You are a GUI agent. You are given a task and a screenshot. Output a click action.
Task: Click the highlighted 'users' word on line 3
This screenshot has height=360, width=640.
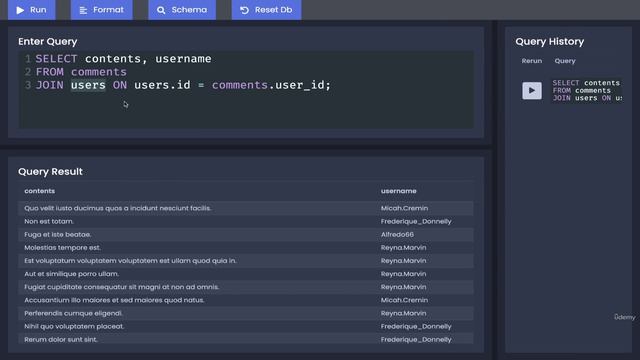point(88,85)
